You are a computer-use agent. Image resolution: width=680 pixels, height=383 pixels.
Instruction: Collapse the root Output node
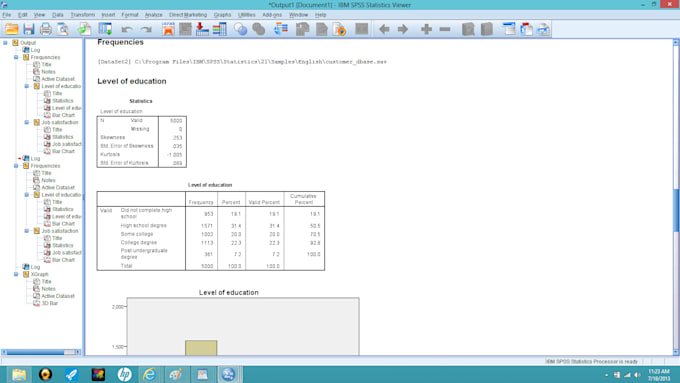(5, 43)
